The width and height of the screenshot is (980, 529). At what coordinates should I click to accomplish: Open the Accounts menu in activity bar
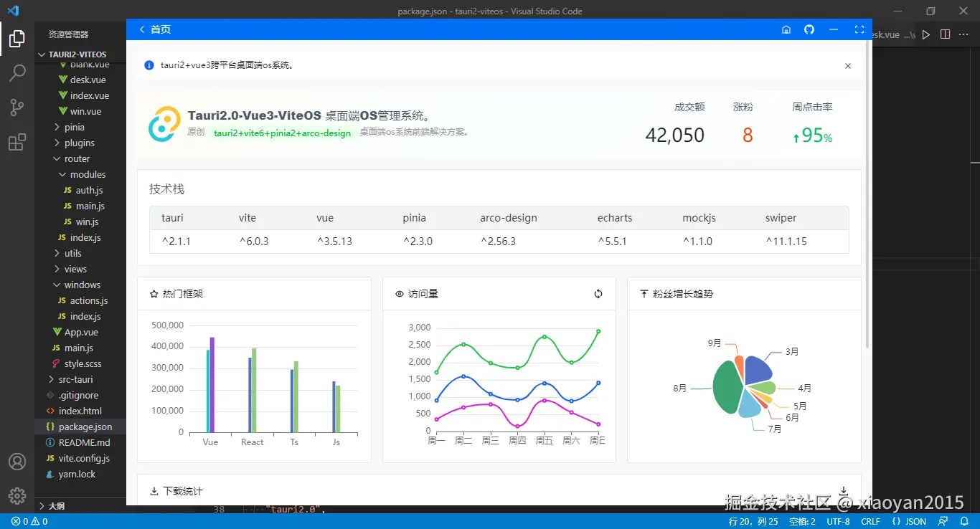click(17, 462)
